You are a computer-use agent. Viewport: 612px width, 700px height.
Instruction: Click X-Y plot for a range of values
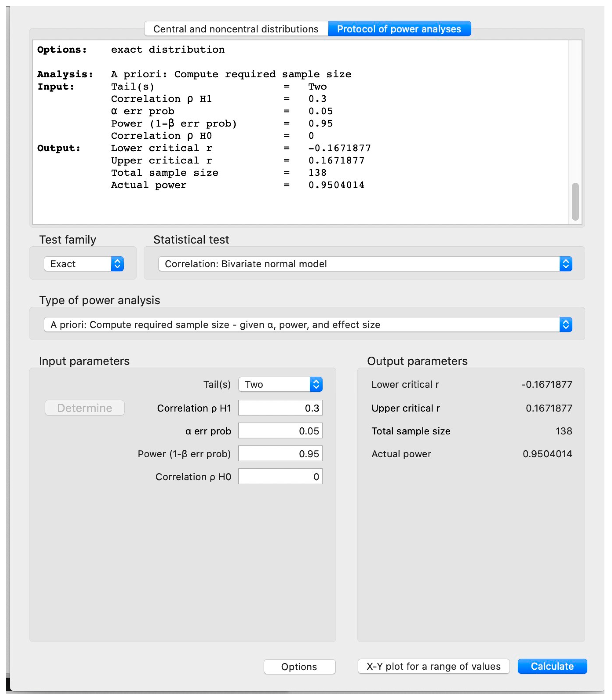[433, 666]
